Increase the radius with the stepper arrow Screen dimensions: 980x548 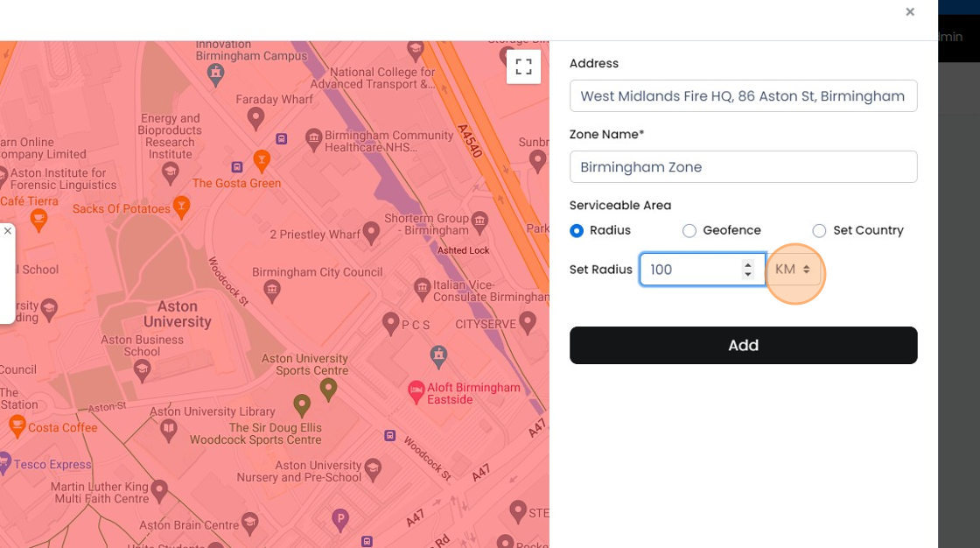point(747,263)
